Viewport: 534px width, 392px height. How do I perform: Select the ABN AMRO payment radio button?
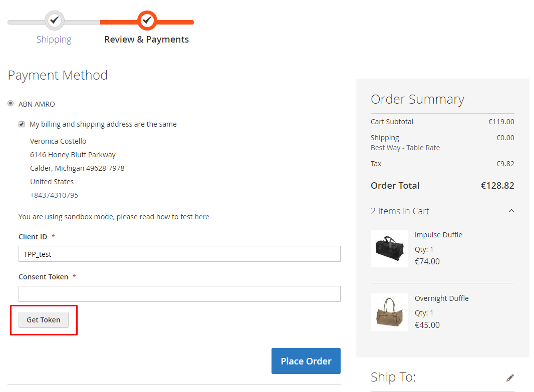11,104
